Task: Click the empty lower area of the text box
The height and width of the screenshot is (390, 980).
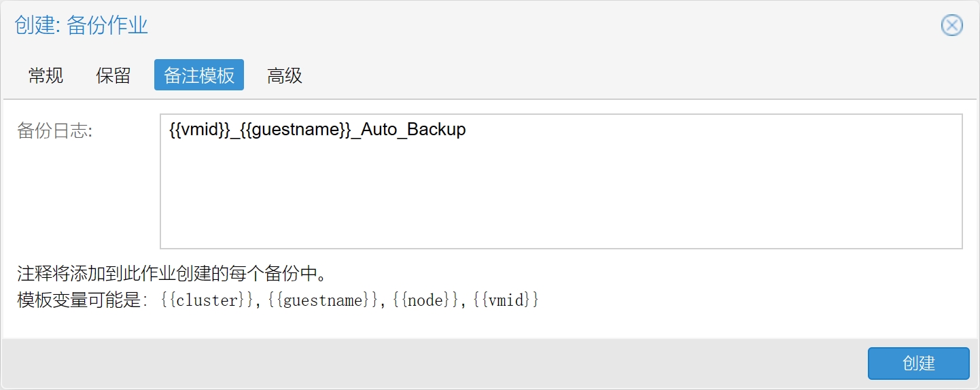Action: pos(561,204)
